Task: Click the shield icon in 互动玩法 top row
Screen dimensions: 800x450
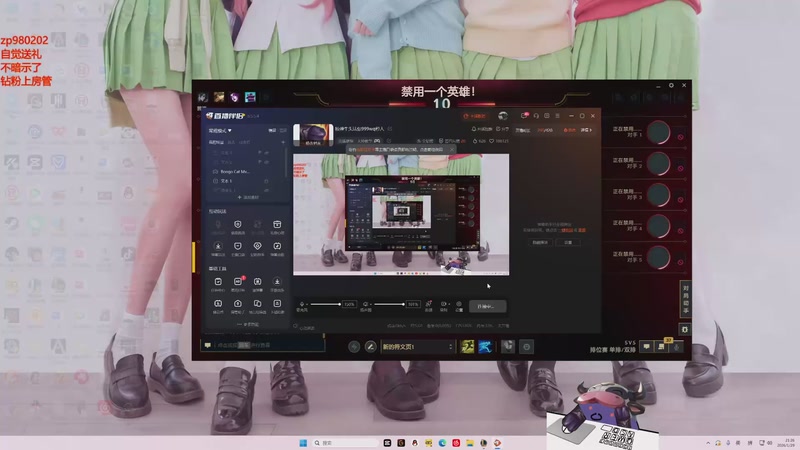Action: click(x=238, y=225)
